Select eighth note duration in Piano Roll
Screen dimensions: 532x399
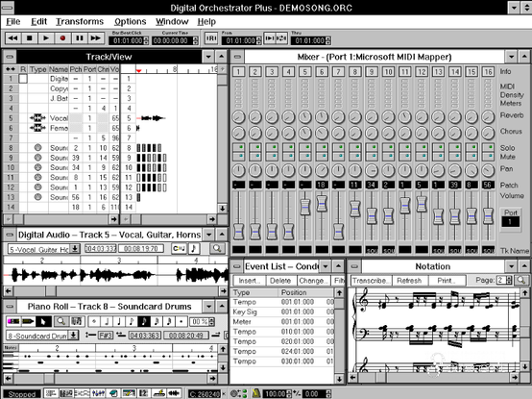click(x=132, y=321)
